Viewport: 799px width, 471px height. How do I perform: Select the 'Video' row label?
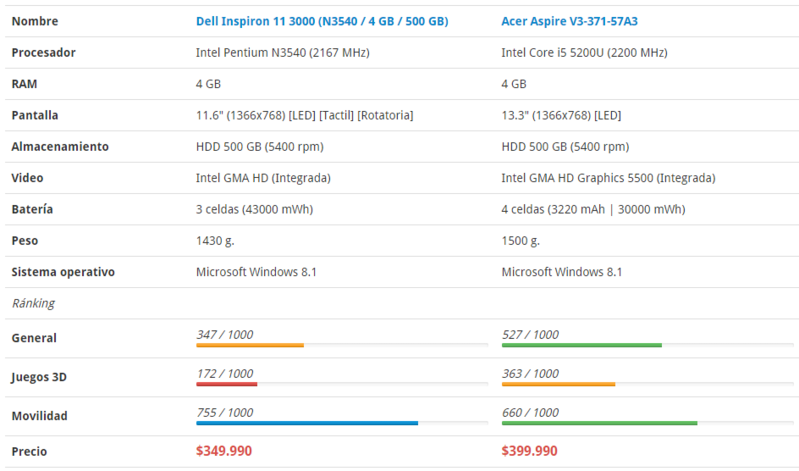click(x=28, y=178)
